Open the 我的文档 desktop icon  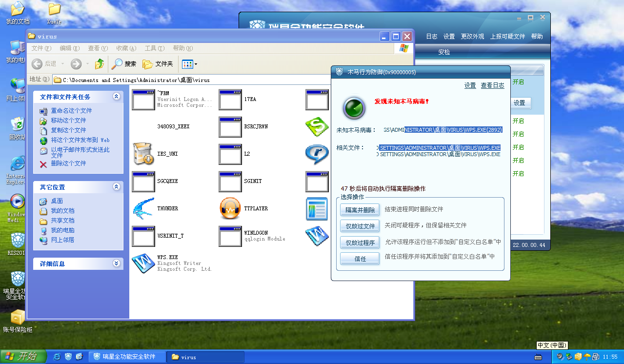click(18, 14)
